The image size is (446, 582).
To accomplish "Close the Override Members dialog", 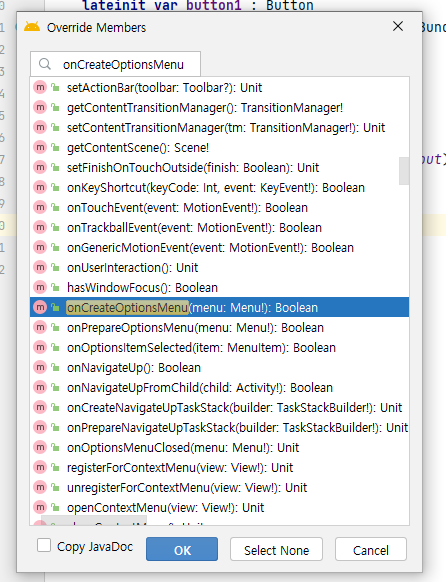I will click(398, 26).
